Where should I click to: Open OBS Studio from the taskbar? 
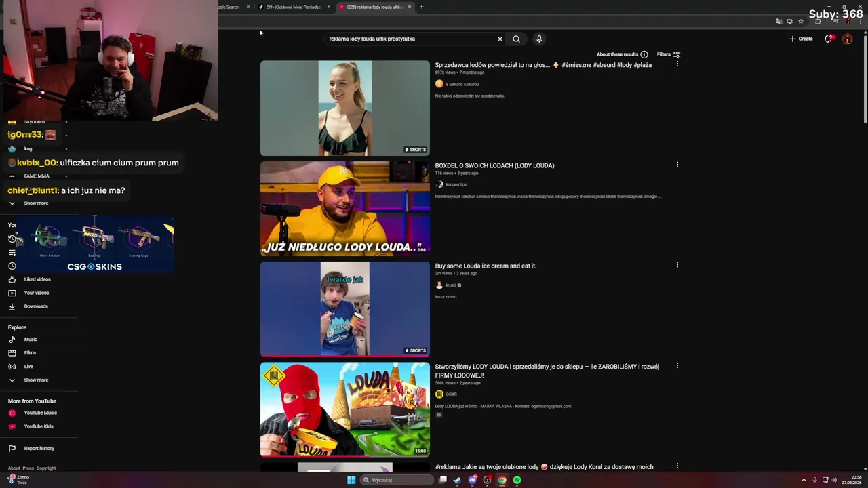pos(487,480)
